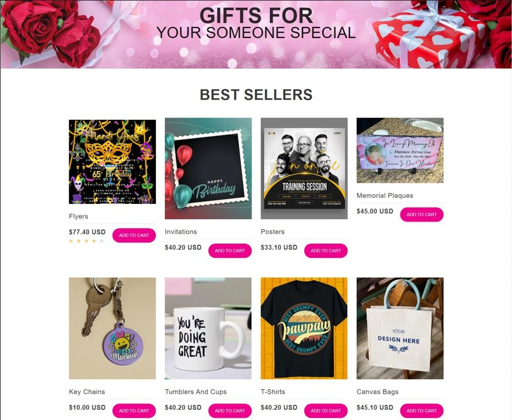Screen dimensions: 512x420
Task: Add Tumblers And Cups to cart
Action: tap(230, 411)
